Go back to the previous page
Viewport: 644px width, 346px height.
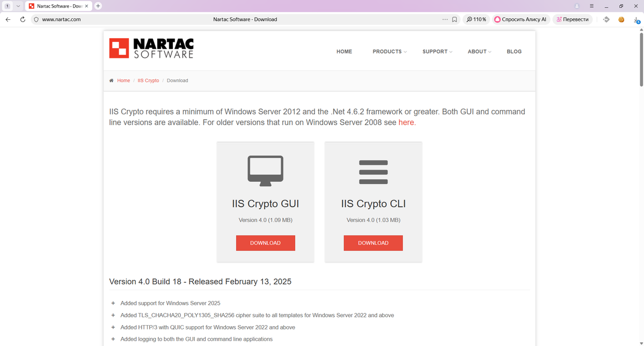click(x=8, y=19)
